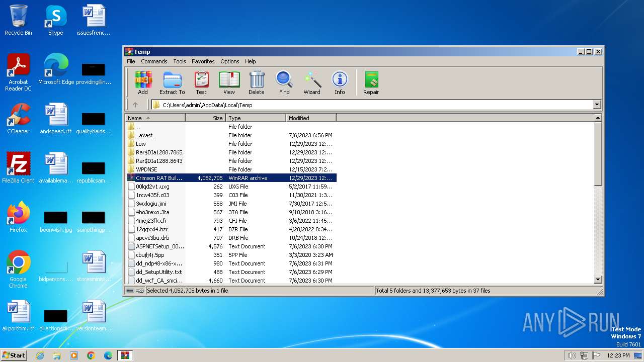
Task: Select the Crimson RAT Builder archive
Action: (231, 178)
